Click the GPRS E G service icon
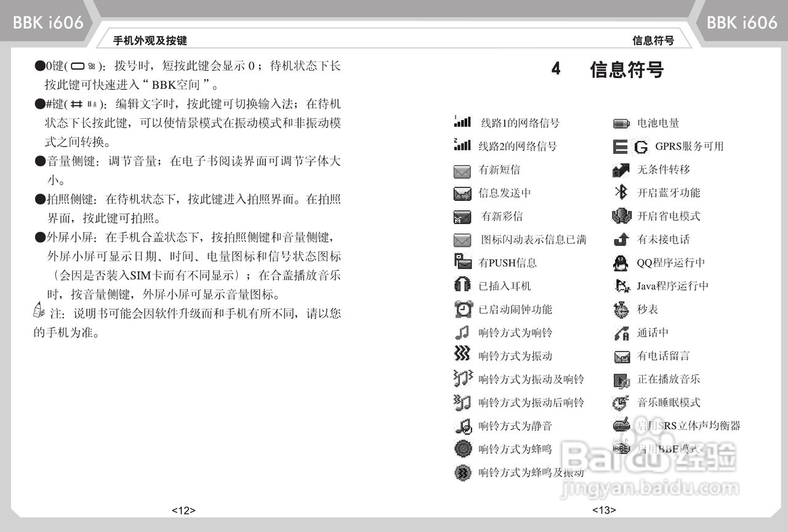788x532 pixels. click(631, 147)
